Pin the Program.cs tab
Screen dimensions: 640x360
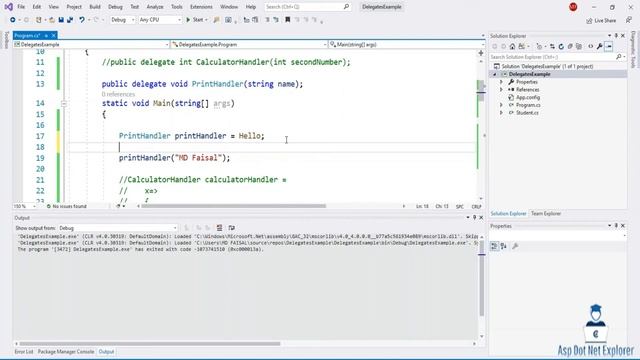pos(46,36)
